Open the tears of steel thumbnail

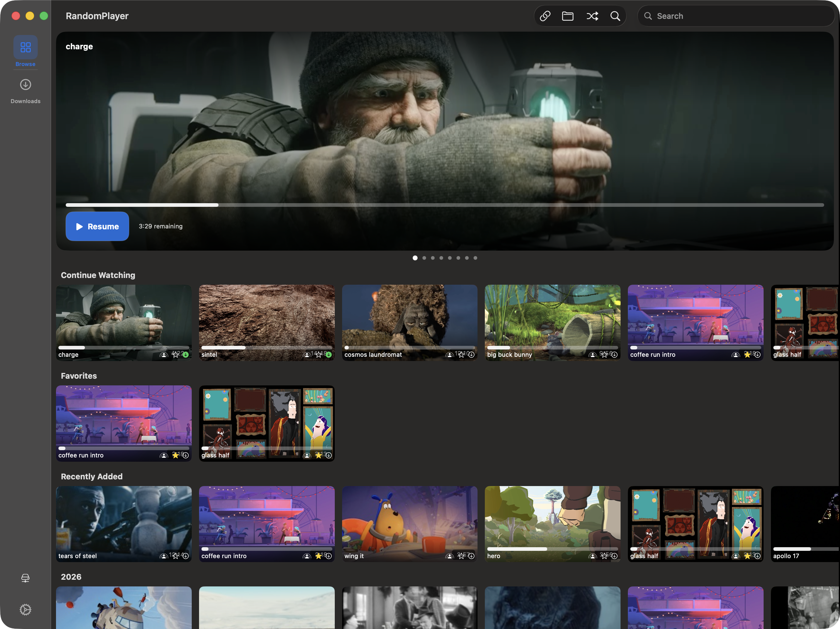(x=124, y=524)
